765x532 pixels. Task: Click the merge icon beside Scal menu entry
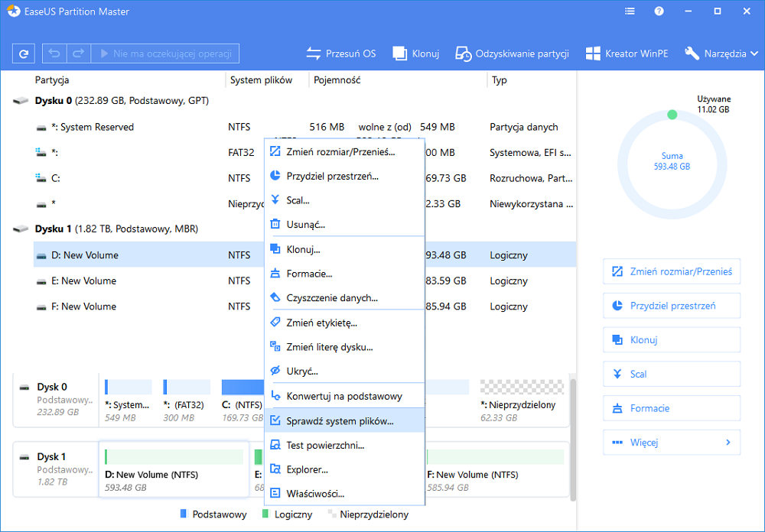pyautogui.click(x=275, y=200)
